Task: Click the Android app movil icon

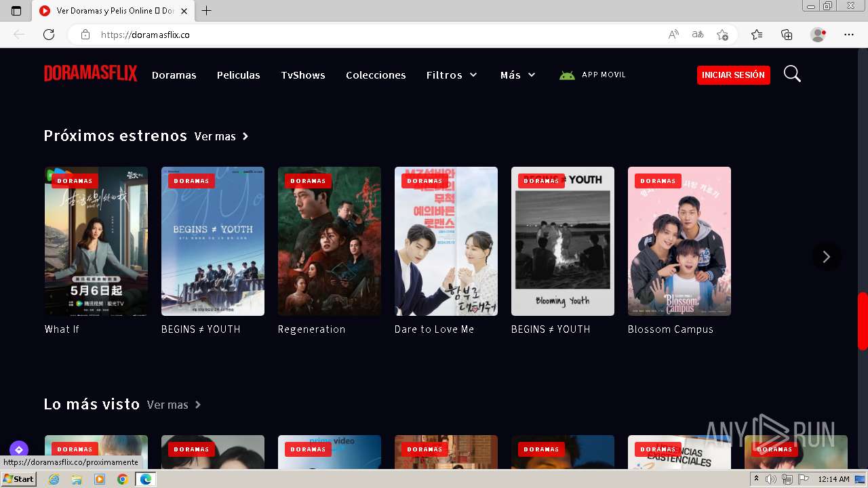Action: [x=567, y=75]
